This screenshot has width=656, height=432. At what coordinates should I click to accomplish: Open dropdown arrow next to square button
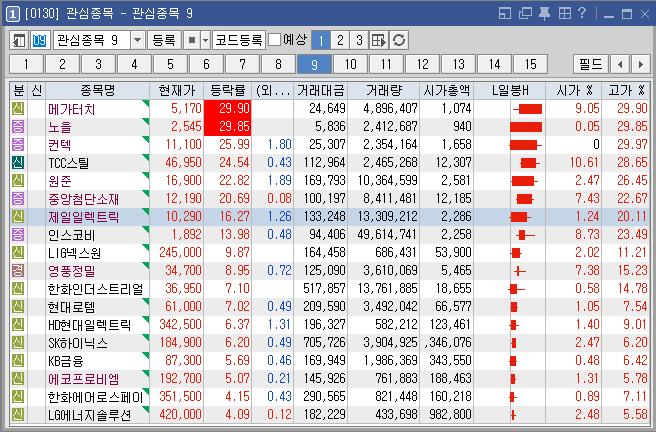(205, 41)
